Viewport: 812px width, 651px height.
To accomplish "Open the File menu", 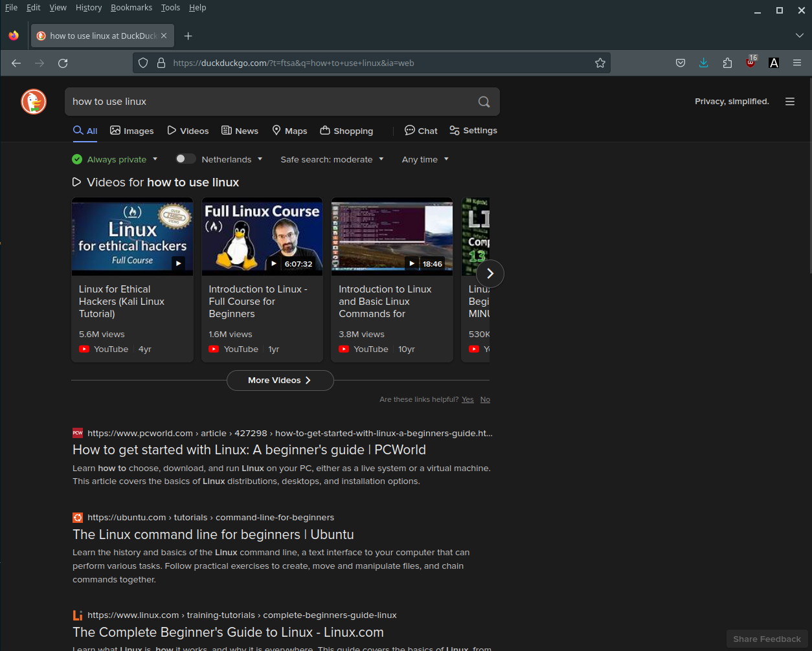I will pos(11,8).
